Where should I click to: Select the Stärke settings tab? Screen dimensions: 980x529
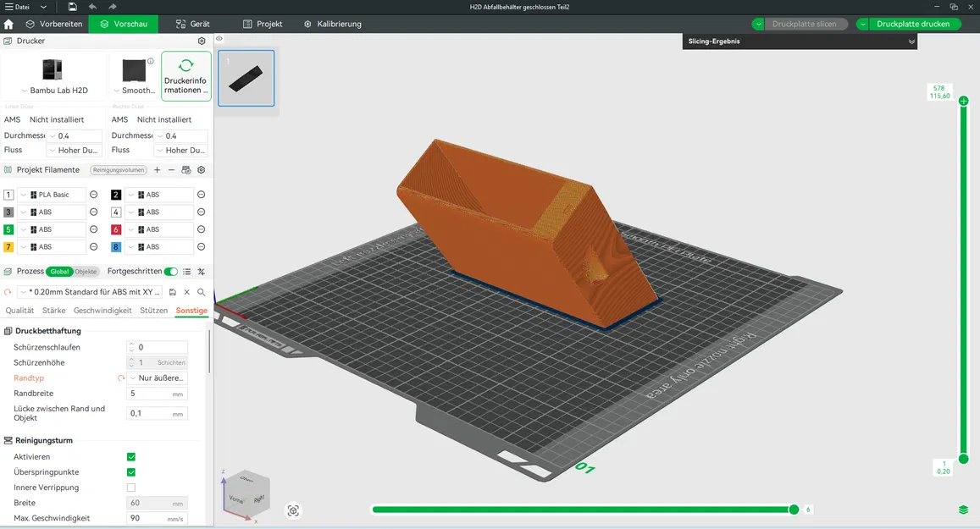click(53, 311)
